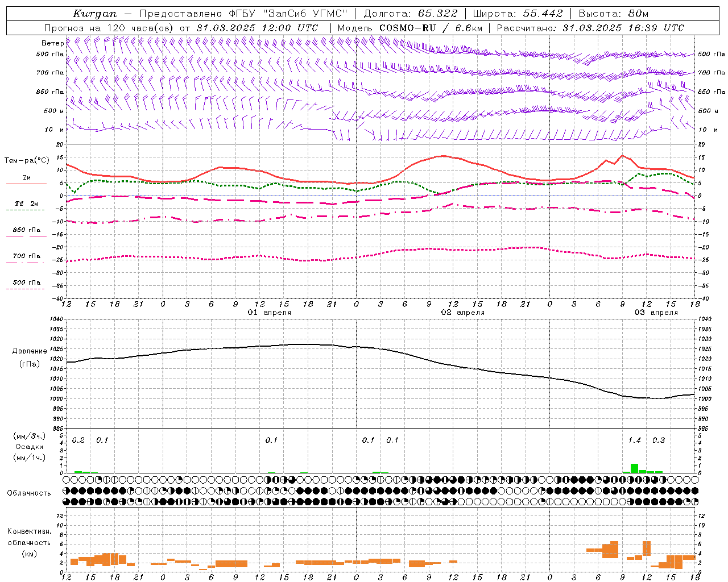
Task: Click the "Kurgan" station title
Action: point(95,14)
